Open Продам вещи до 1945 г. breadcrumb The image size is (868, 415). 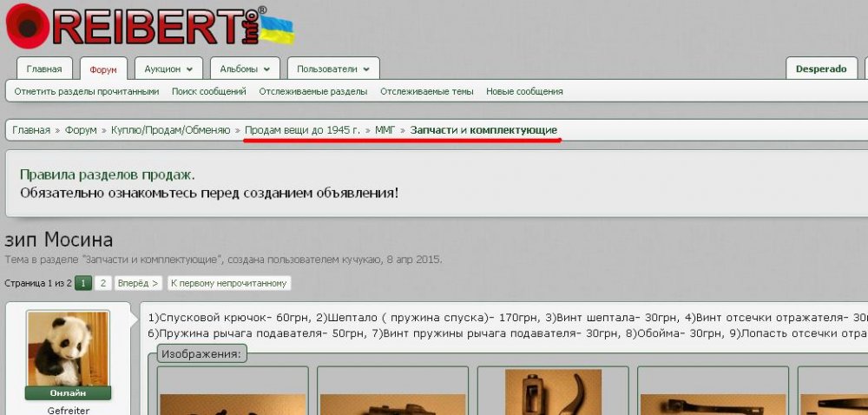pyautogui.click(x=302, y=130)
